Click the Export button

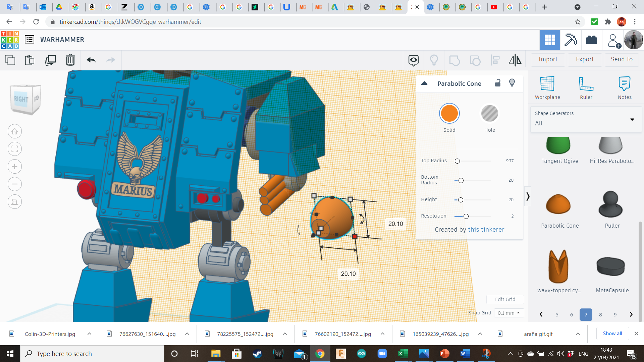click(x=585, y=59)
